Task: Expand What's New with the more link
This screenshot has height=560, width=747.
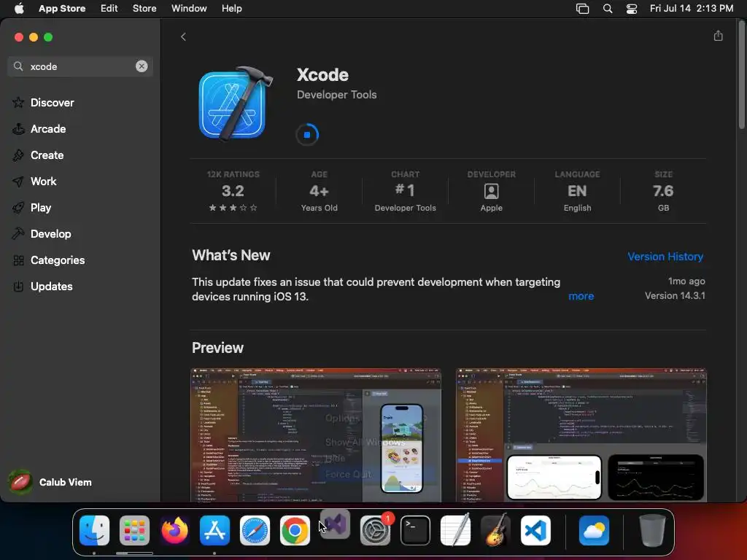Action: pos(581,296)
